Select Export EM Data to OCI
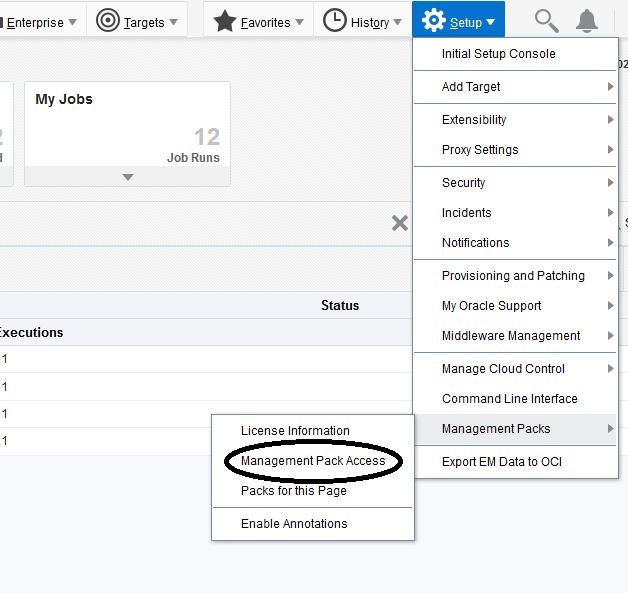The image size is (628, 593). point(515,462)
